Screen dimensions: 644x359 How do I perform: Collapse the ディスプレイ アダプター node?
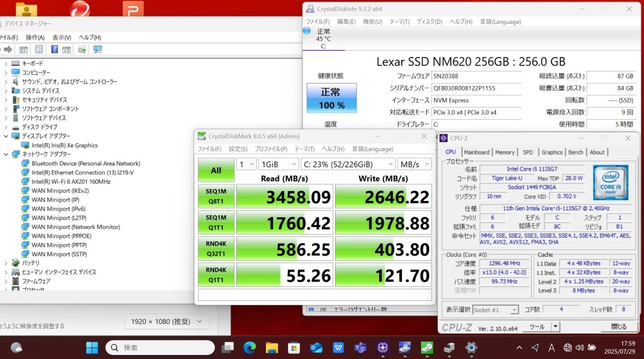tap(6, 136)
